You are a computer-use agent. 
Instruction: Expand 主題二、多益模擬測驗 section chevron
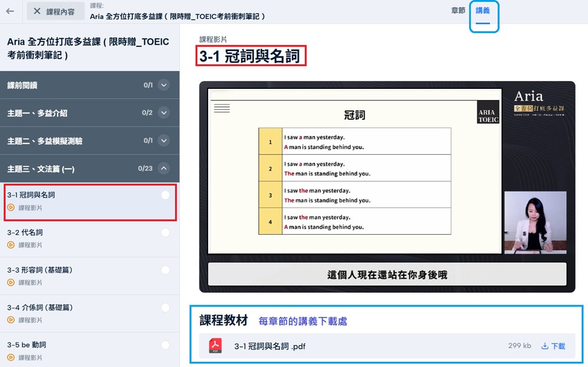pos(164,141)
